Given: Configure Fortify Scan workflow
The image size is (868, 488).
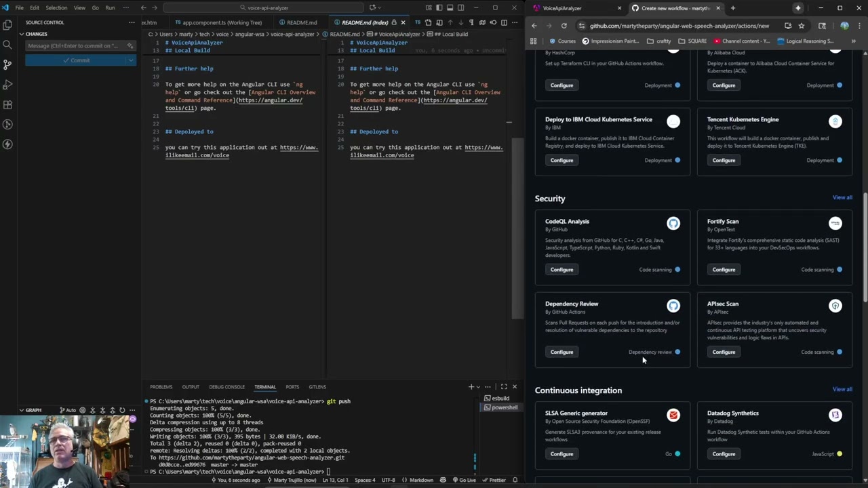Looking at the screenshot, I should (724, 270).
